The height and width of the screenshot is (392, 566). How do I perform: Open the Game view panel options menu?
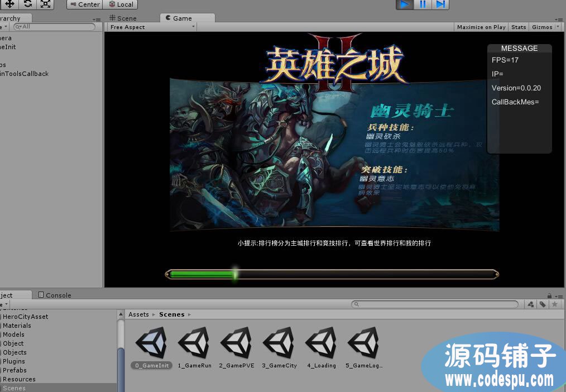(x=559, y=20)
